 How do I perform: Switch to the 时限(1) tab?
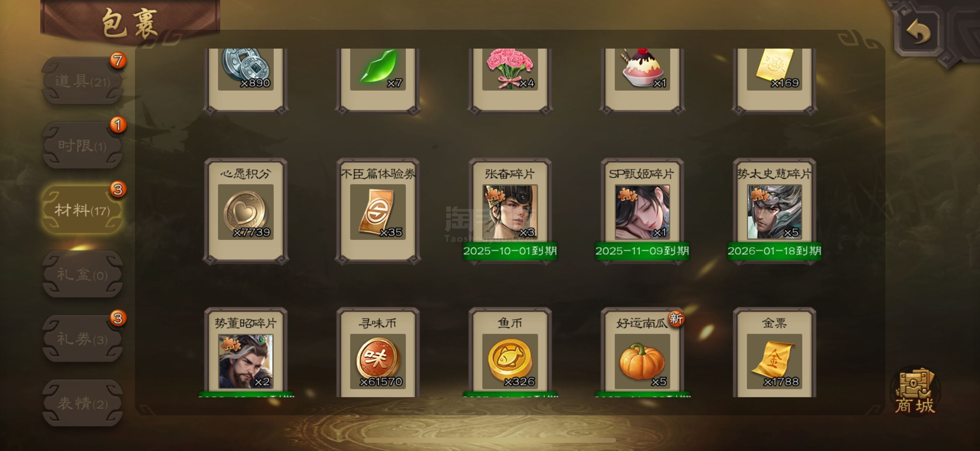pos(82,145)
